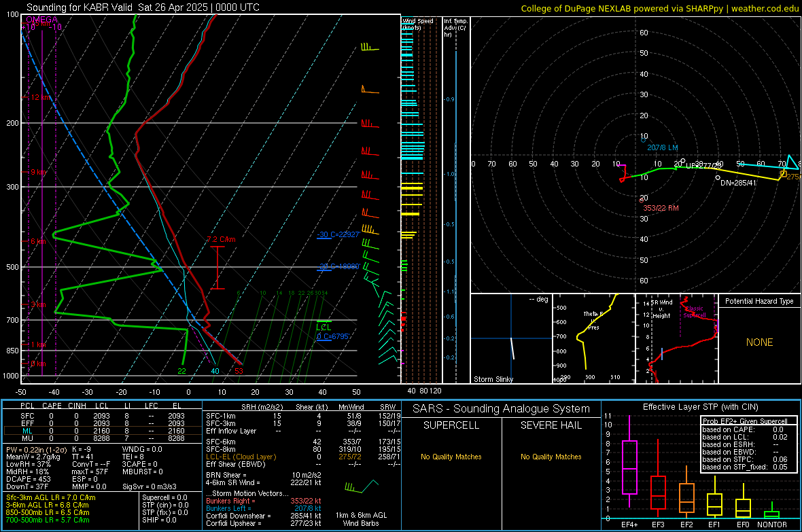Viewport: 802px width, 532px height.
Task: Click the 'K = -9' index value
Action: tap(82, 450)
